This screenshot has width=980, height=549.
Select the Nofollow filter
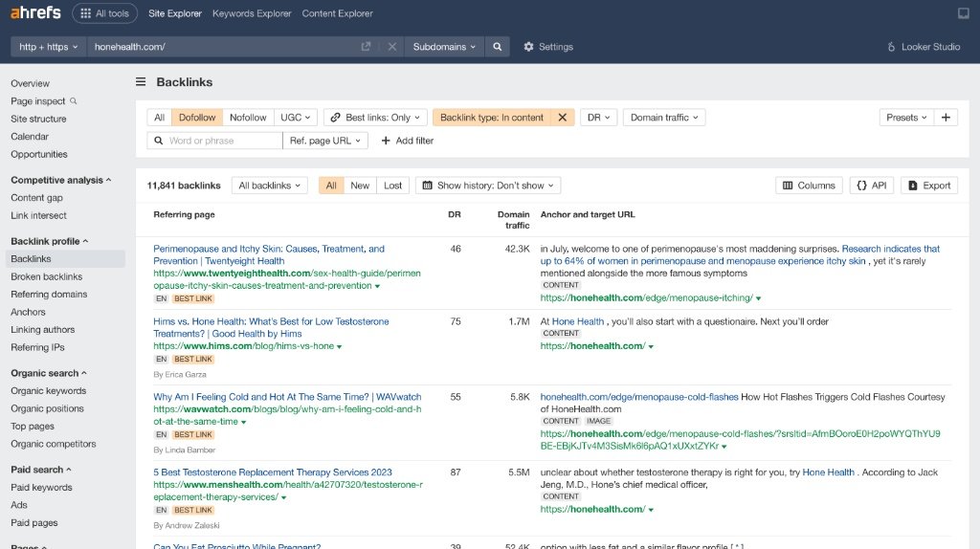point(248,118)
